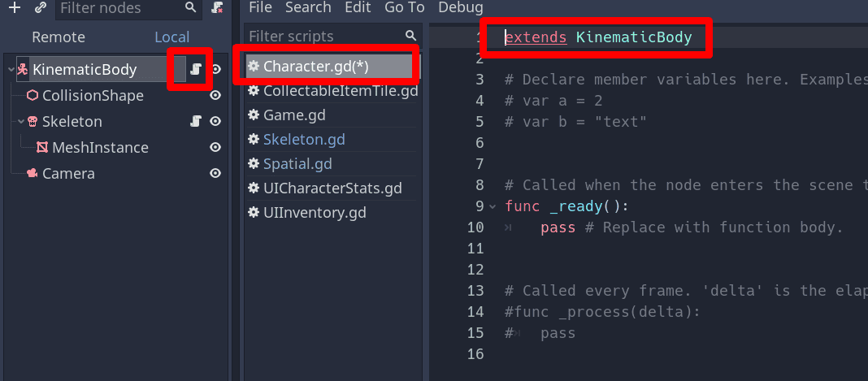Hide the CollisionShape node with its eye
The width and height of the screenshot is (868, 381).
pyautogui.click(x=215, y=96)
